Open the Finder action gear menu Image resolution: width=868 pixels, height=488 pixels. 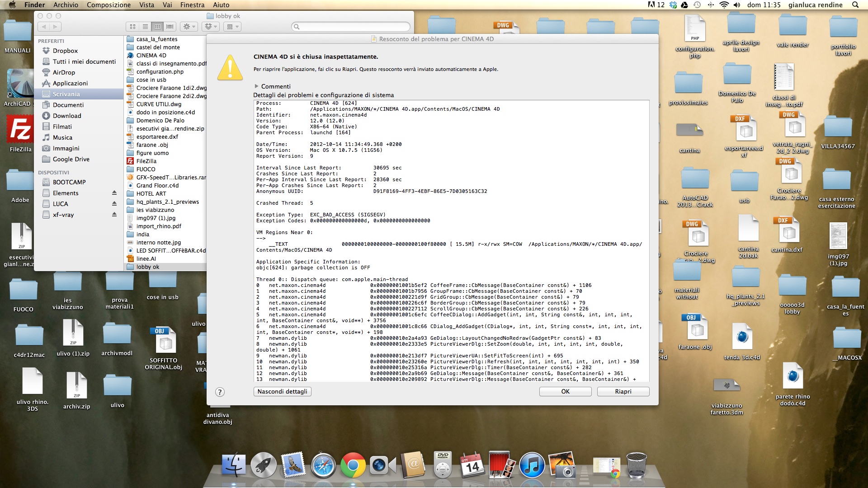point(189,27)
